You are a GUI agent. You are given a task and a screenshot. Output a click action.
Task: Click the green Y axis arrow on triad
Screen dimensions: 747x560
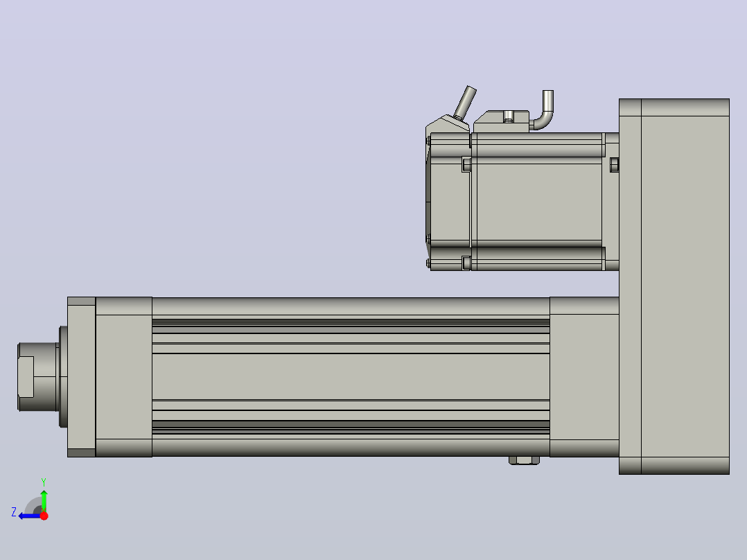(x=44, y=501)
